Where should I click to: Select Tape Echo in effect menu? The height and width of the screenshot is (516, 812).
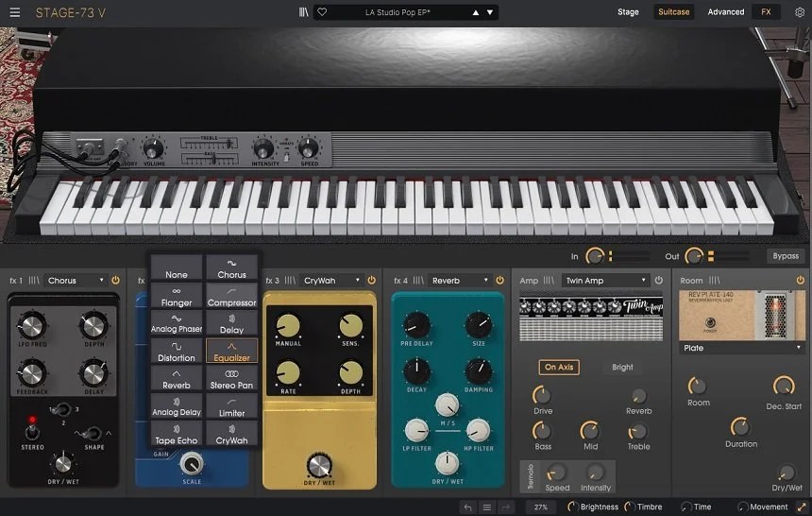click(x=177, y=434)
